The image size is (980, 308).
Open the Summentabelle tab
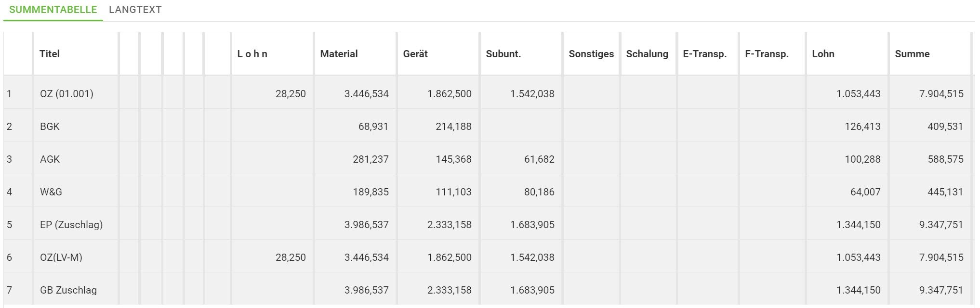point(53,10)
